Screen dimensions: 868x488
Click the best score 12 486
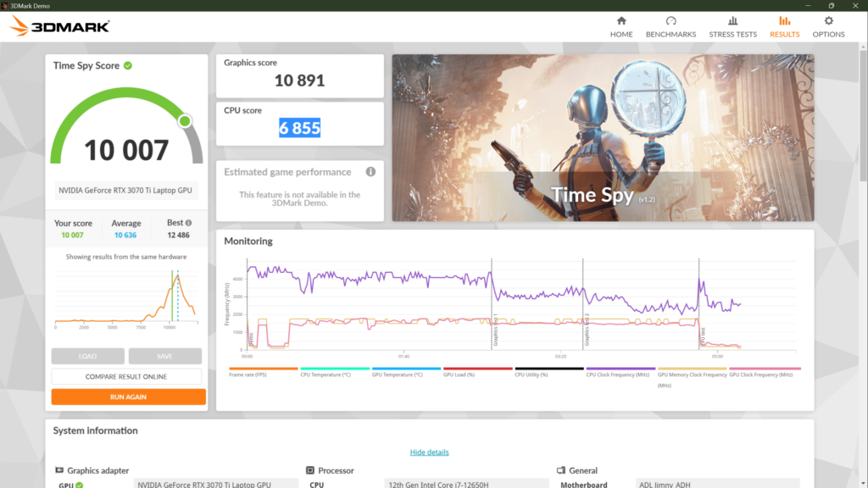click(178, 236)
